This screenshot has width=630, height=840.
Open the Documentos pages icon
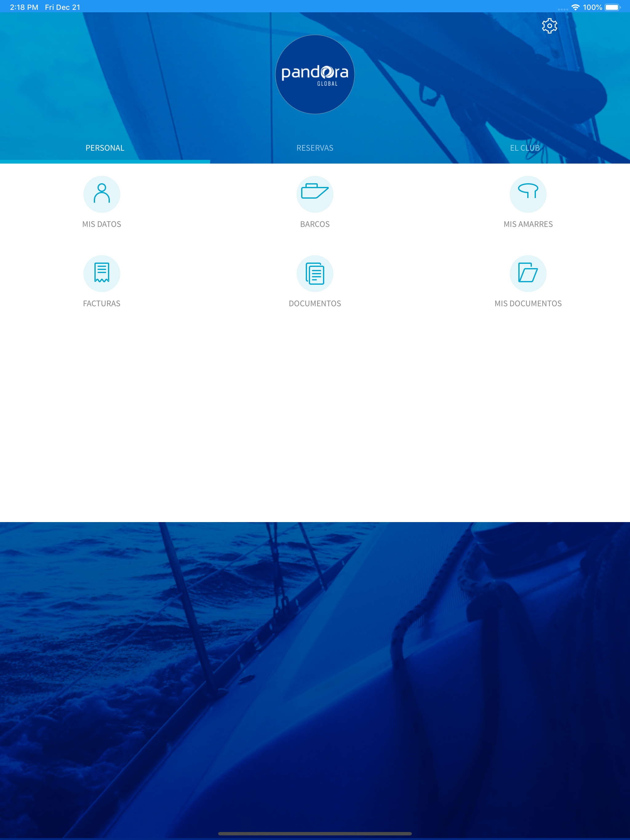[x=315, y=273]
